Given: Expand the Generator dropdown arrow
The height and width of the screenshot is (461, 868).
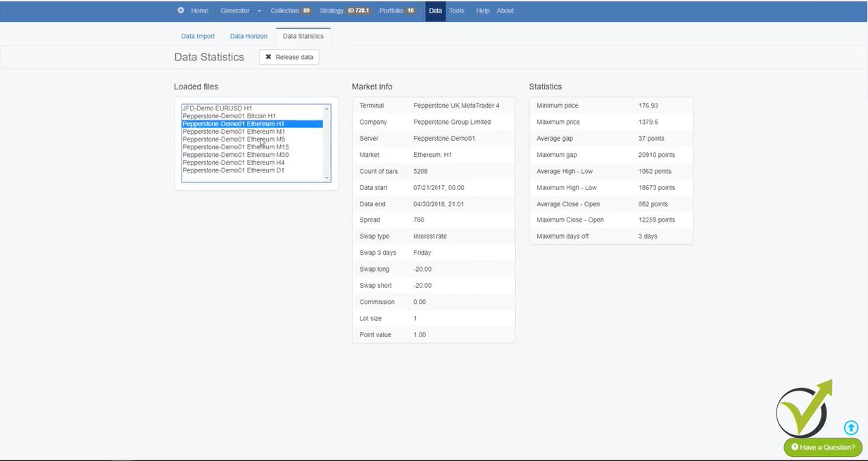Looking at the screenshot, I should pyautogui.click(x=259, y=11).
